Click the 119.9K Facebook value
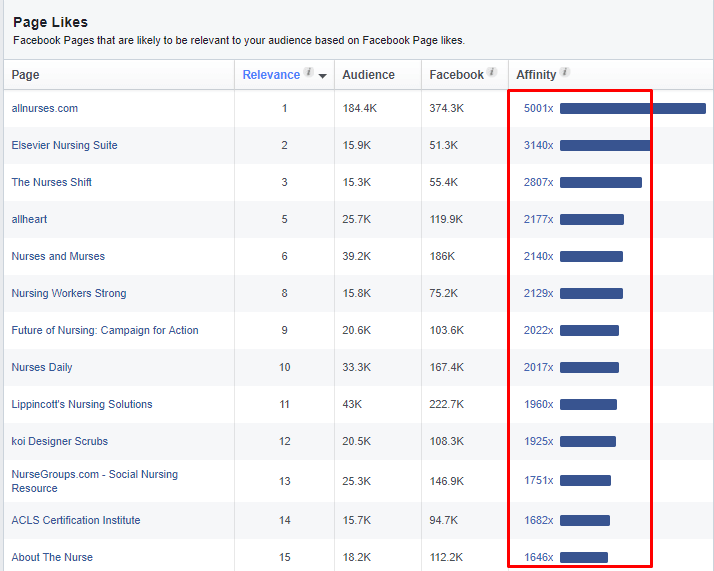Image resolution: width=714 pixels, height=571 pixels. (446, 219)
